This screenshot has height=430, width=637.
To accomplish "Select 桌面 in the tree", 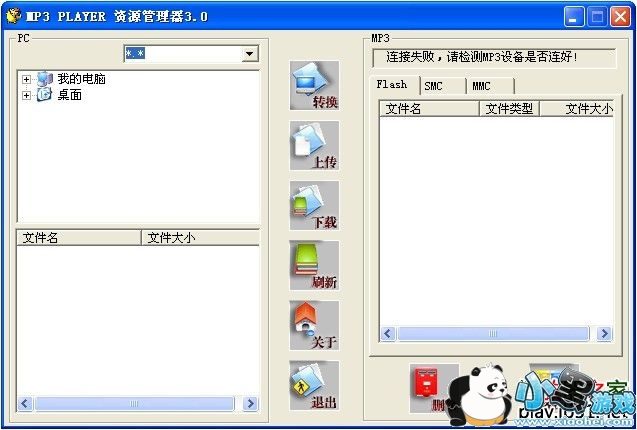I will click(x=69, y=95).
